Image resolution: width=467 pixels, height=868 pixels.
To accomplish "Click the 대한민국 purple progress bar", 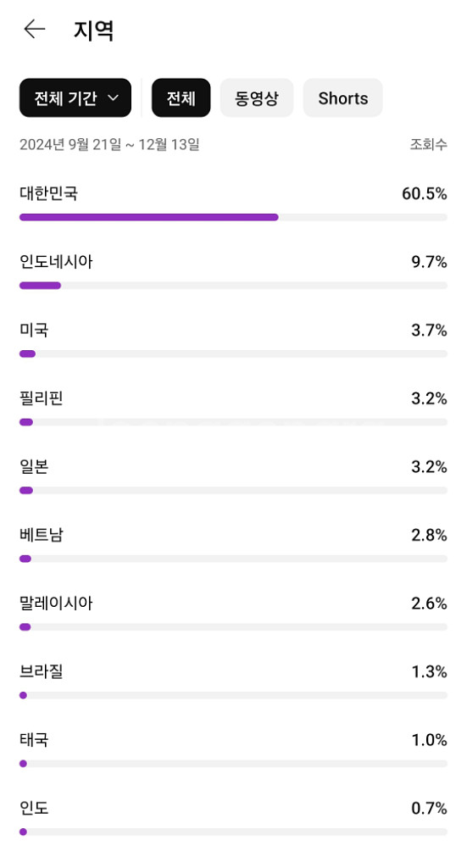I will click(149, 218).
